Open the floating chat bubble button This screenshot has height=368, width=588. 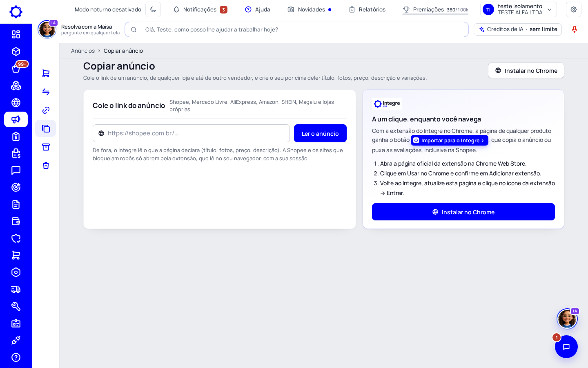566,347
